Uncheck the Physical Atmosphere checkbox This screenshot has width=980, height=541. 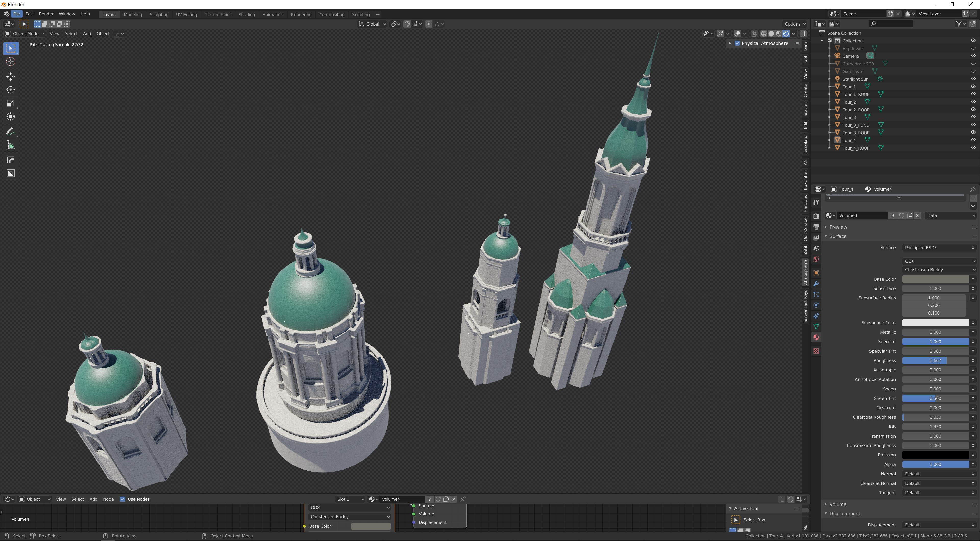pos(737,43)
